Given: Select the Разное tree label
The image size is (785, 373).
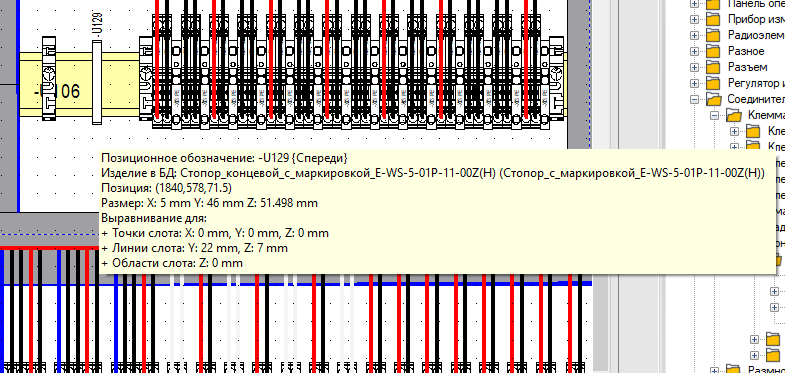Looking at the screenshot, I should pos(746,52).
